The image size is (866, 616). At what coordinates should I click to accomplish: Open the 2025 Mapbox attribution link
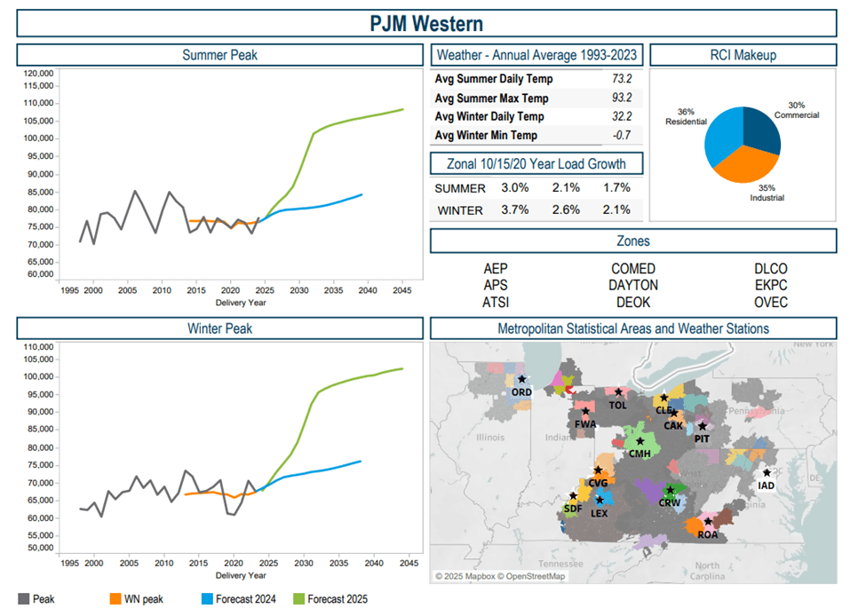pos(464,576)
